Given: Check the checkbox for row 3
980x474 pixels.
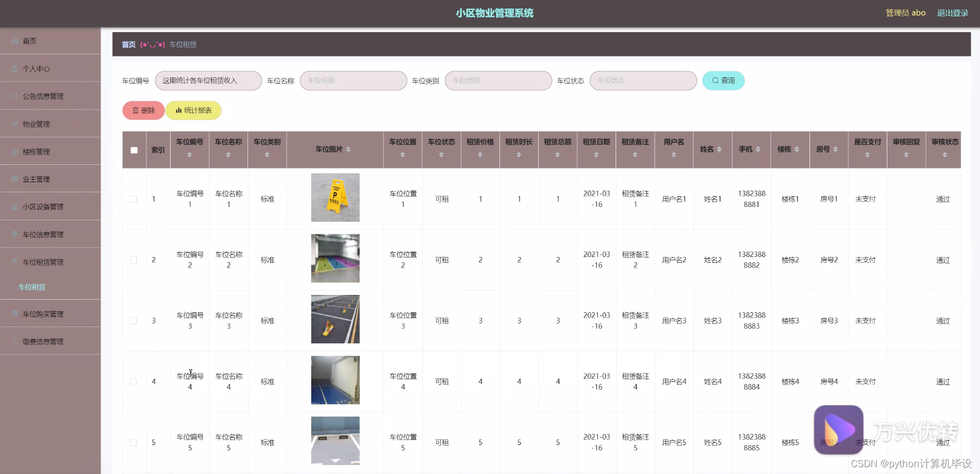Looking at the screenshot, I should tap(134, 320).
